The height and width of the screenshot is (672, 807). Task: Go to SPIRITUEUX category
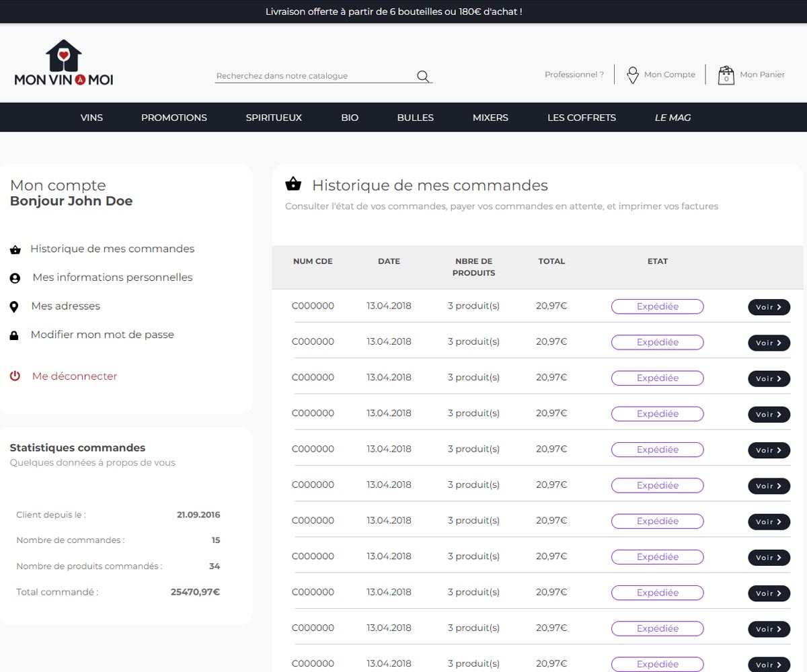pyautogui.click(x=274, y=118)
